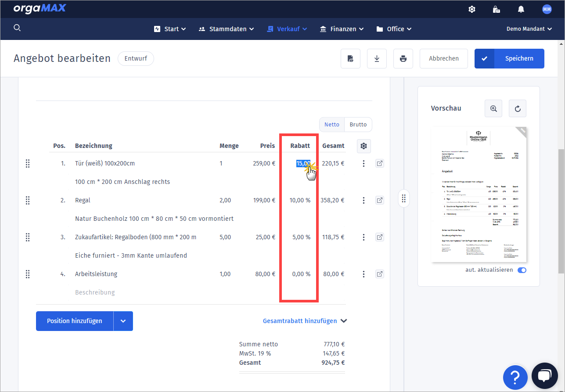Viewport: 565px width, 392px height.
Task: Click the PDF preview document icon
Action: [x=350, y=58]
